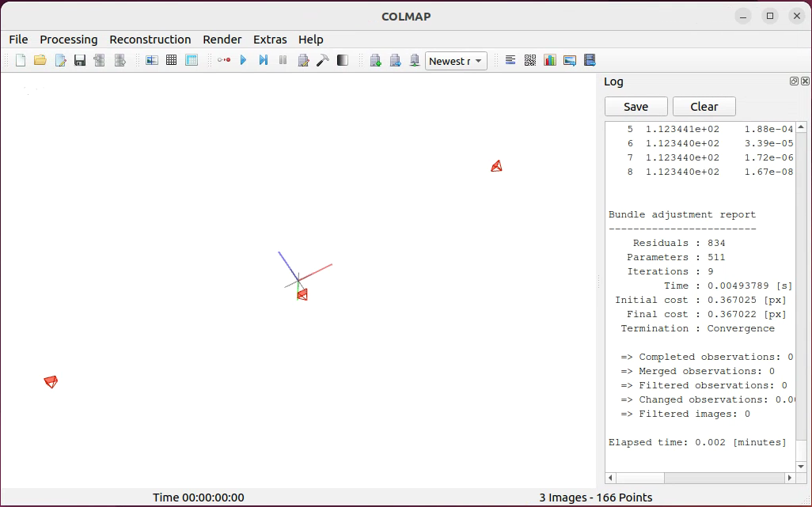Click the log vertical scrollbar down arrow
Viewport: 812px width, 507px height.
click(x=801, y=467)
